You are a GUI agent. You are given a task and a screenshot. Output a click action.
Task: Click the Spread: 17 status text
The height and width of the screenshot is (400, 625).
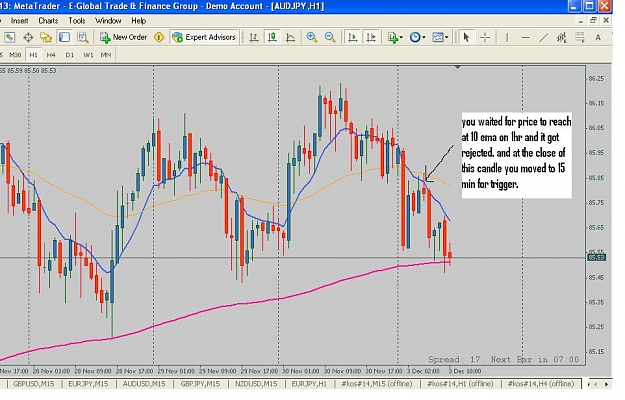(454, 359)
